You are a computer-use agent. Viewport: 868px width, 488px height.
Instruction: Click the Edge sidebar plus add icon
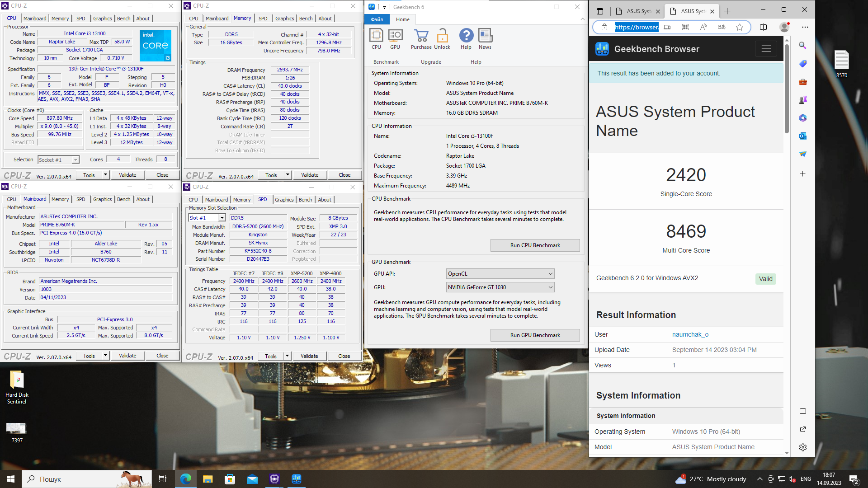point(802,174)
